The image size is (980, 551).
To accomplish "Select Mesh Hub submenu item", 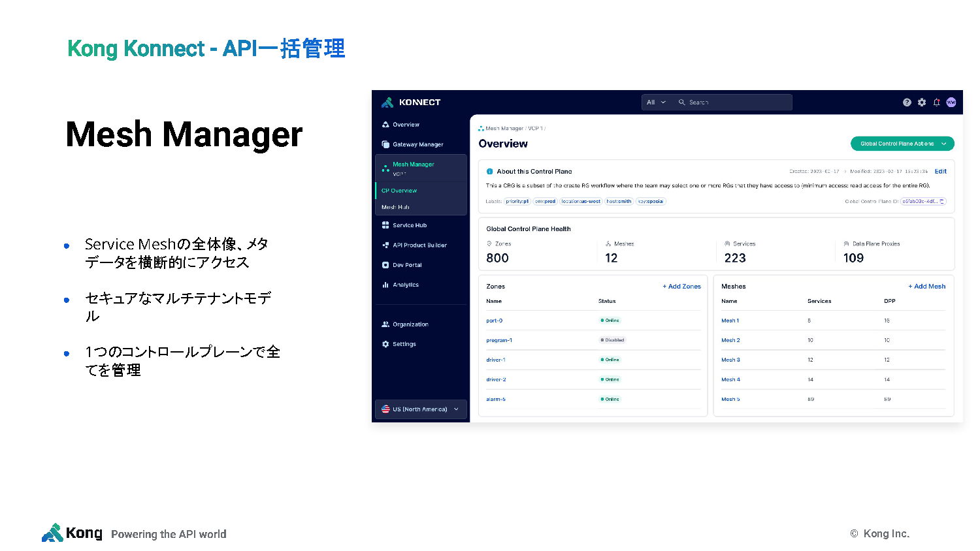I will coord(395,207).
